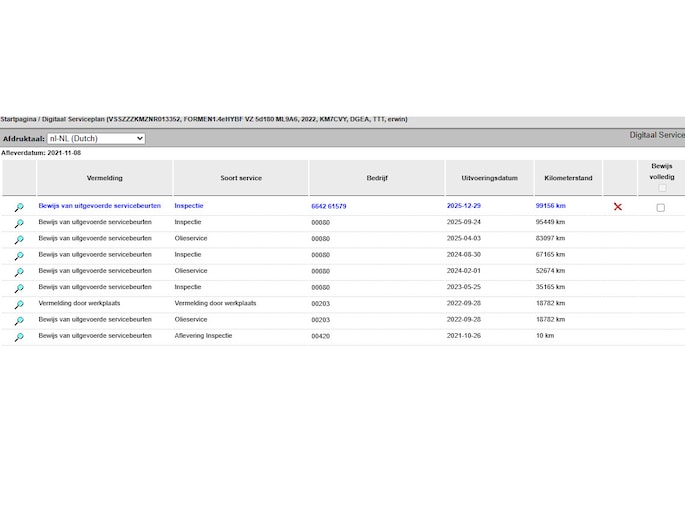Click the Soort service column header
The height and width of the screenshot is (514, 685).
241,178
